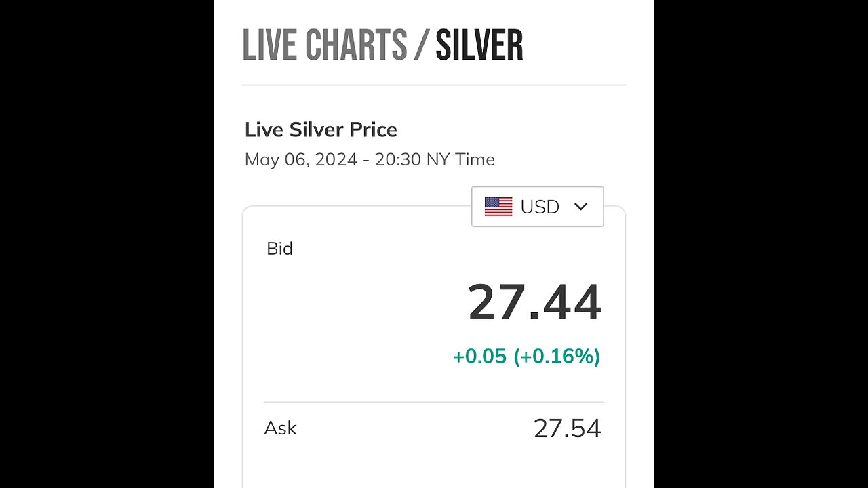Click the Ask label
Image resolution: width=868 pixels, height=488 pixels.
click(280, 428)
